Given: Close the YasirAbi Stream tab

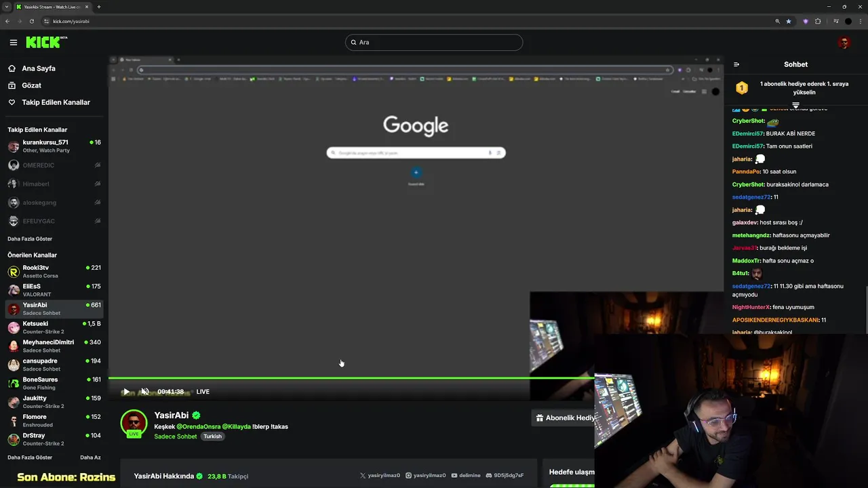Looking at the screenshot, I should [87, 7].
